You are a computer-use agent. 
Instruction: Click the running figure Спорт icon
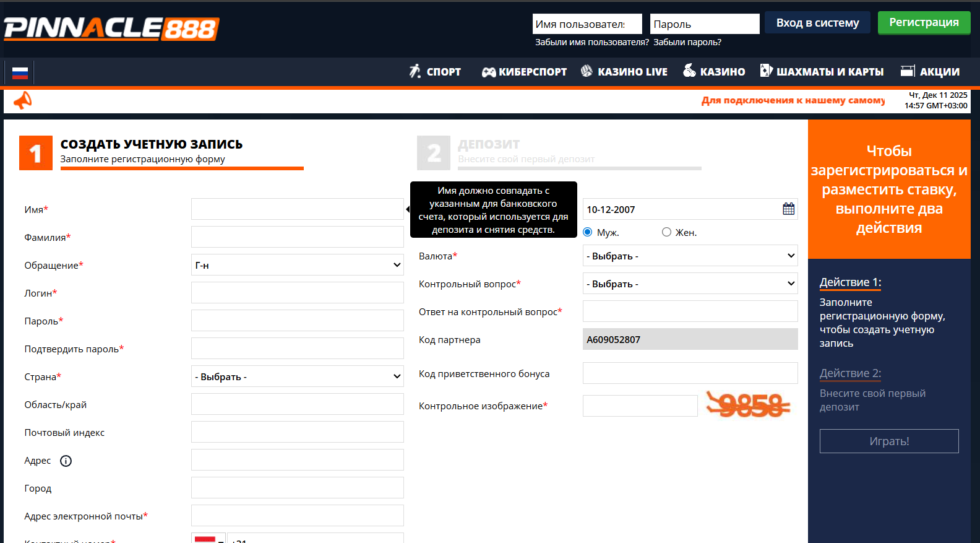click(x=415, y=71)
